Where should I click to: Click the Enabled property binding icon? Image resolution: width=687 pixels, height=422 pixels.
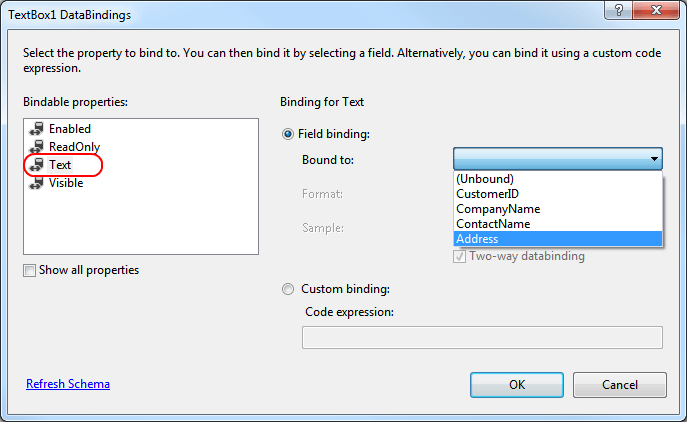click(39, 129)
